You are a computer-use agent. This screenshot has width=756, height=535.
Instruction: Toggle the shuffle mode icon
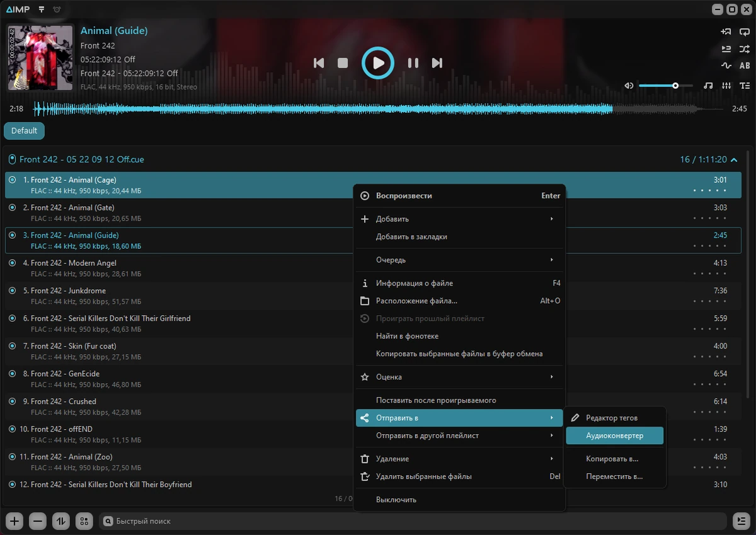pyautogui.click(x=745, y=49)
